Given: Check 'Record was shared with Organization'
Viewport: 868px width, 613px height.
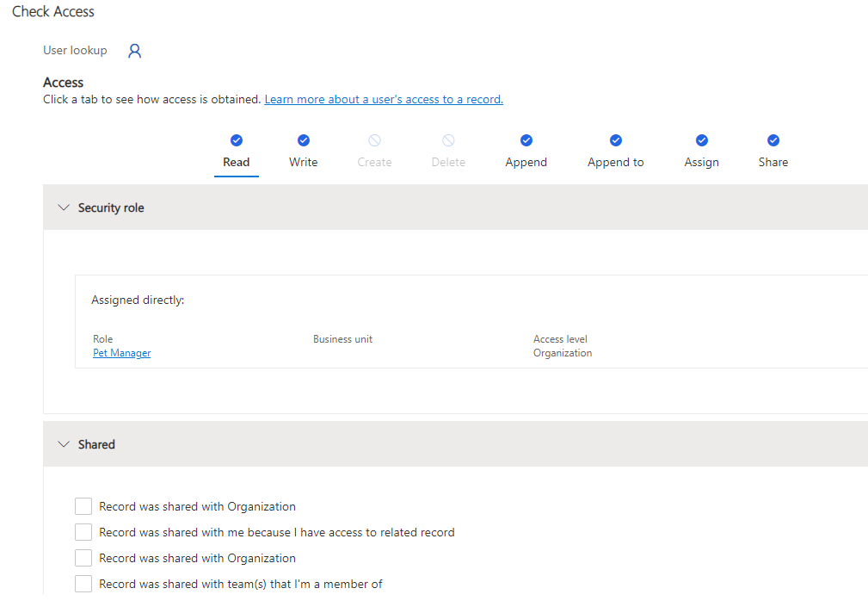Looking at the screenshot, I should pyautogui.click(x=83, y=506).
